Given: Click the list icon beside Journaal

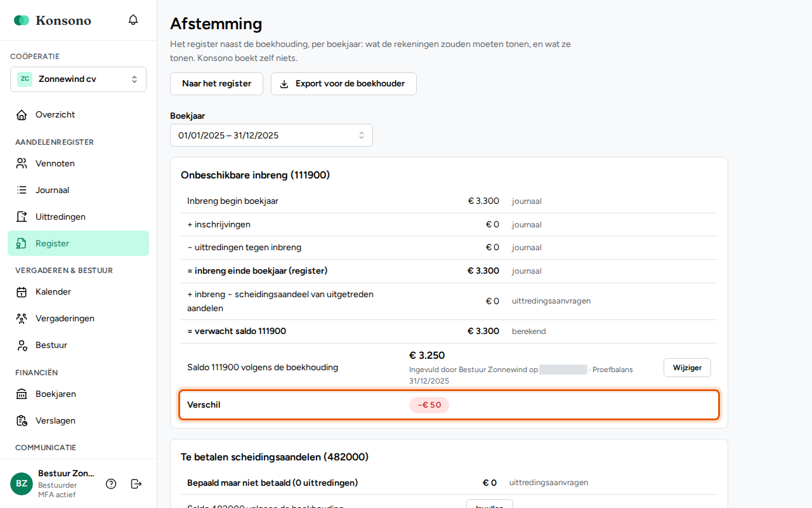Looking at the screenshot, I should click(x=22, y=190).
